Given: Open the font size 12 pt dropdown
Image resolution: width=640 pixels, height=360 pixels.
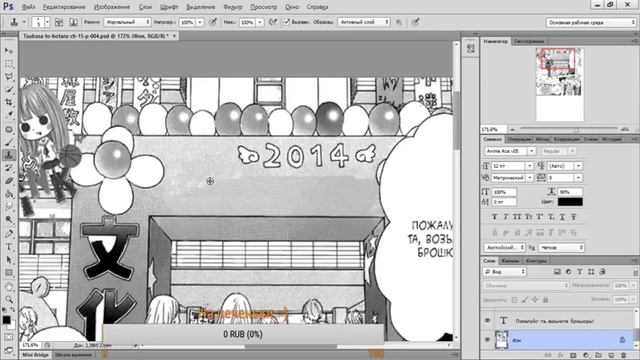Looking at the screenshot, I should (x=529, y=166).
